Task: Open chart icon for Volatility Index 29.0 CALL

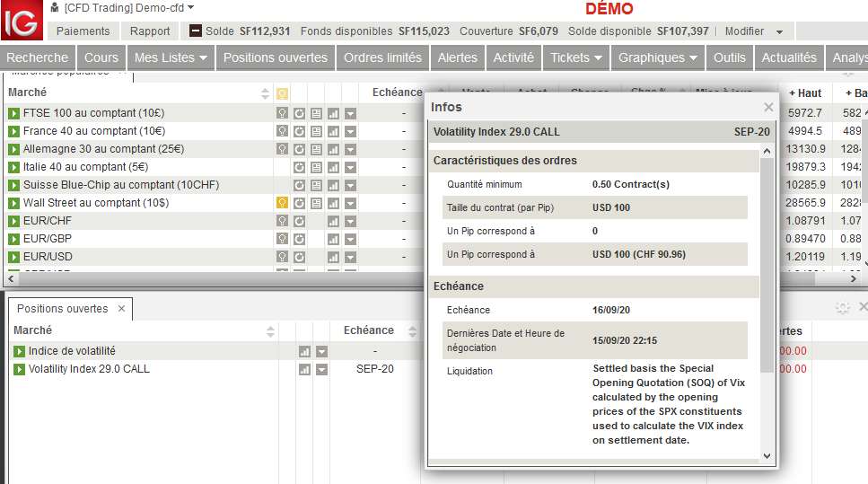Action: (x=304, y=369)
